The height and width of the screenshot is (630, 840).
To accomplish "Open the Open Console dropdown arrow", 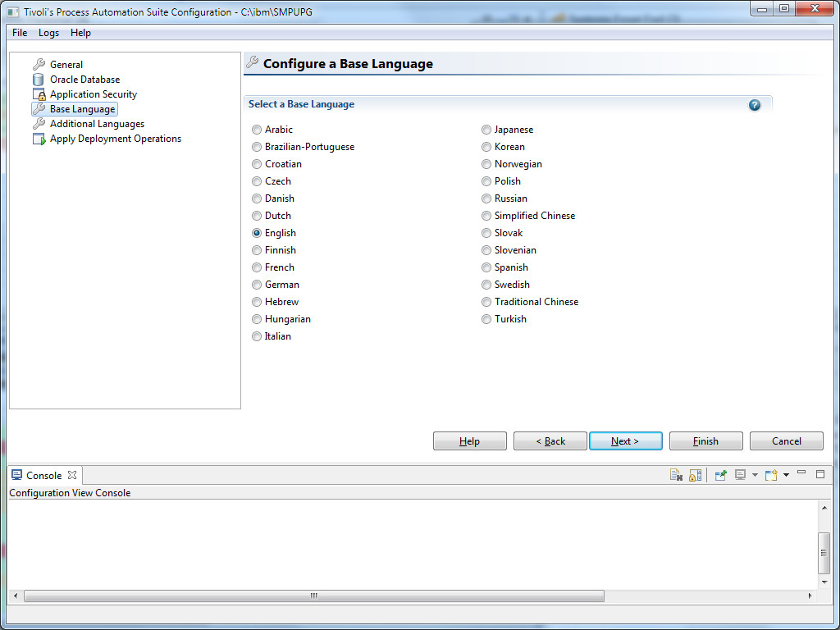I will click(x=786, y=475).
